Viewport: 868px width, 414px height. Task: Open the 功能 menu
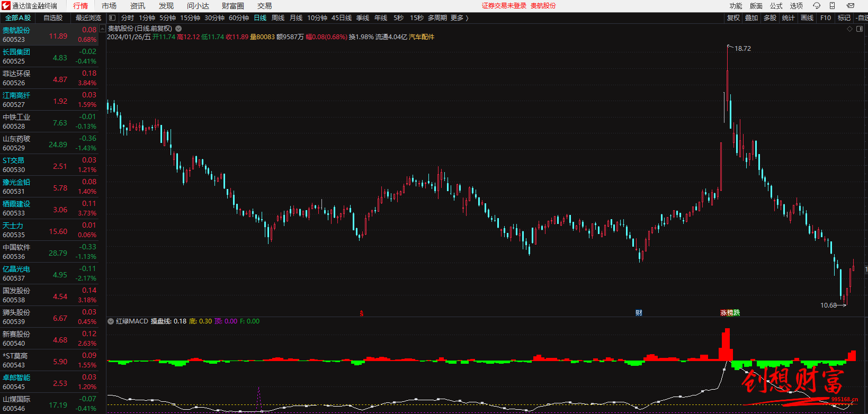click(736, 6)
